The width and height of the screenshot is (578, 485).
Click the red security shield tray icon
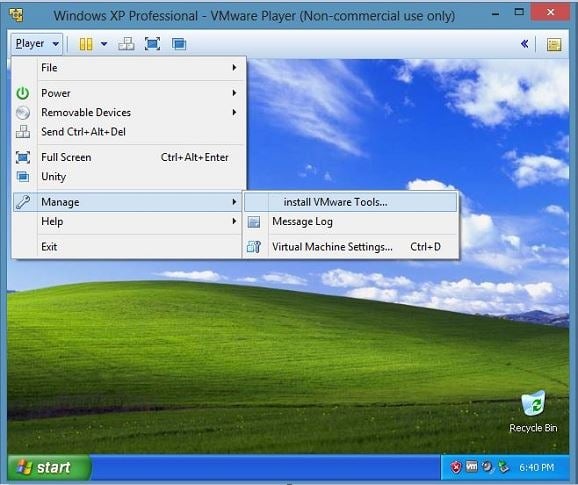pos(456,467)
